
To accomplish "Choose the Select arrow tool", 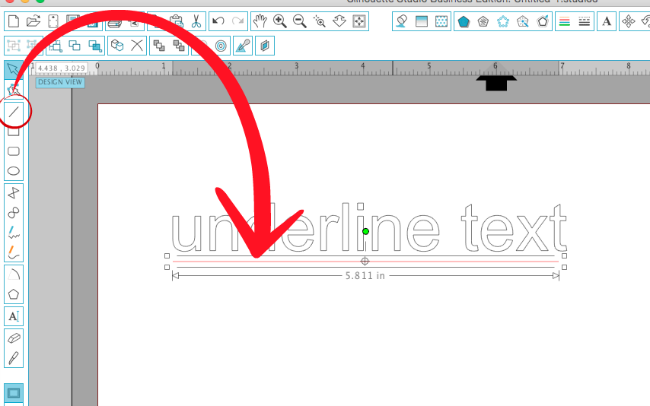I will (x=13, y=70).
